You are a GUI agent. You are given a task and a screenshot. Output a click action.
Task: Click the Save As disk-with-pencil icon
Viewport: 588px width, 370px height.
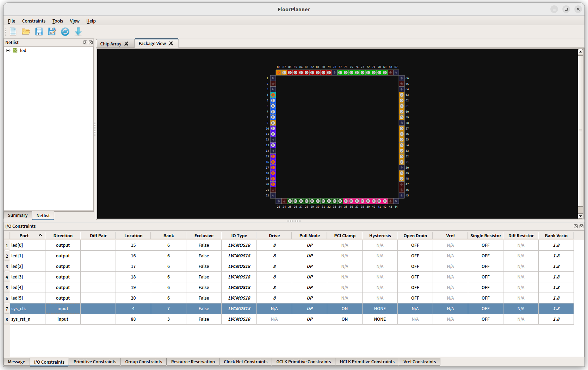click(x=52, y=32)
